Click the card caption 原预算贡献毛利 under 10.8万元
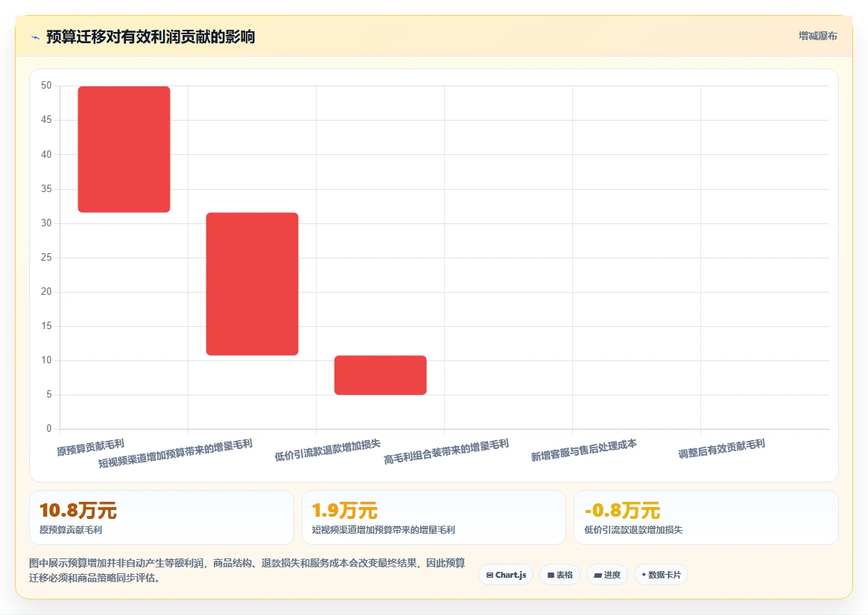The height and width of the screenshot is (615, 868). point(71,530)
